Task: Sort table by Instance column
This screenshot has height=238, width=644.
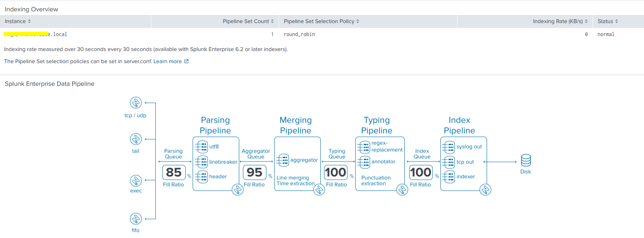Action: click(18, 21)
